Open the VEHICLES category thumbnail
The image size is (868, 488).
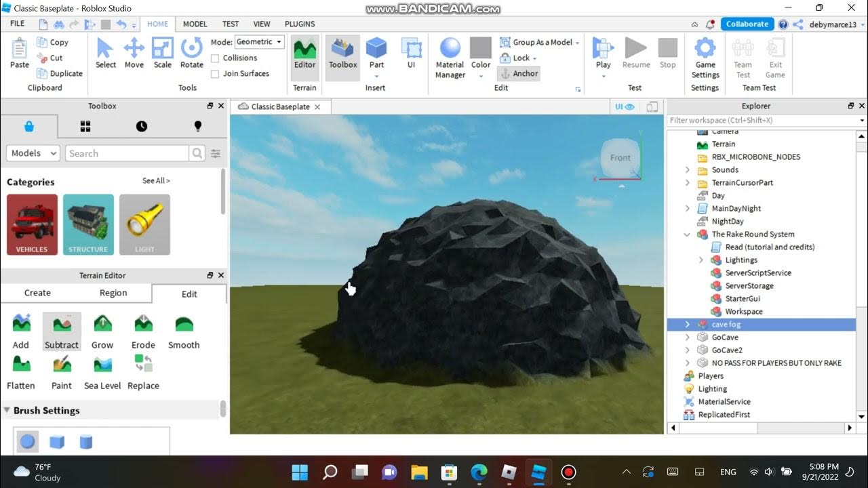pos(32,224)
